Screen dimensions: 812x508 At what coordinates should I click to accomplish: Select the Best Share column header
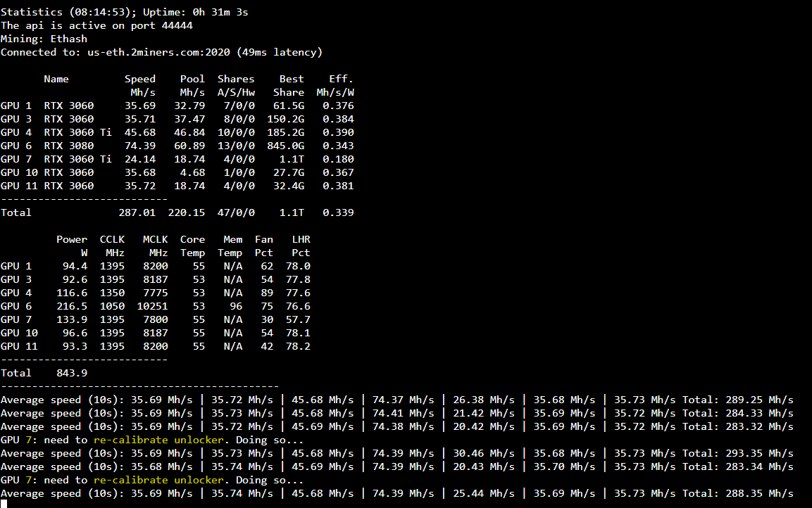point(289,85)
